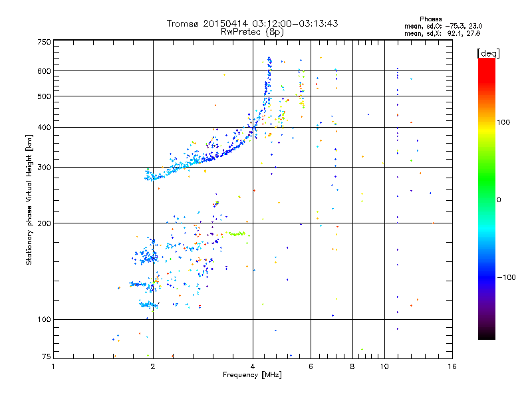
Task: Click the y-axis tick label '500'
Action: tap(45, 96)
